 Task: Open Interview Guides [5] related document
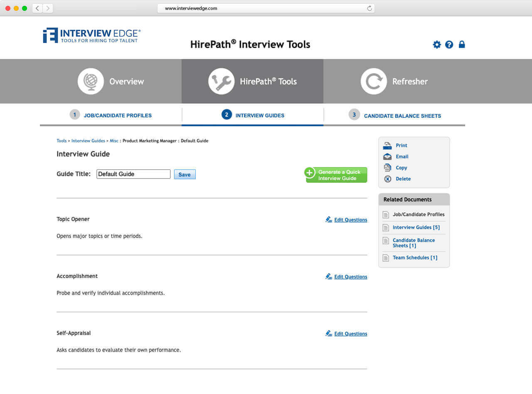point(416,228)
